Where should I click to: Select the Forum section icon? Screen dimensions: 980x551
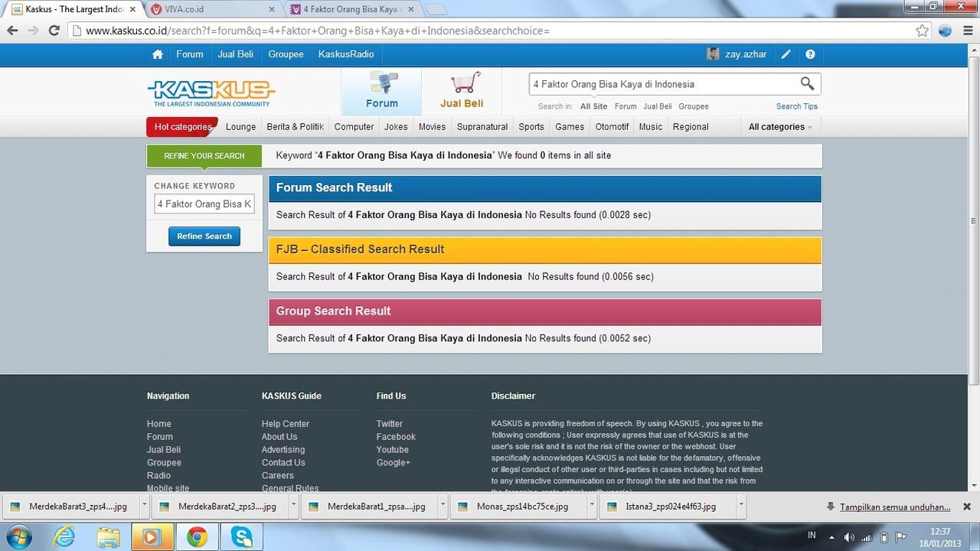click(382, 91)
